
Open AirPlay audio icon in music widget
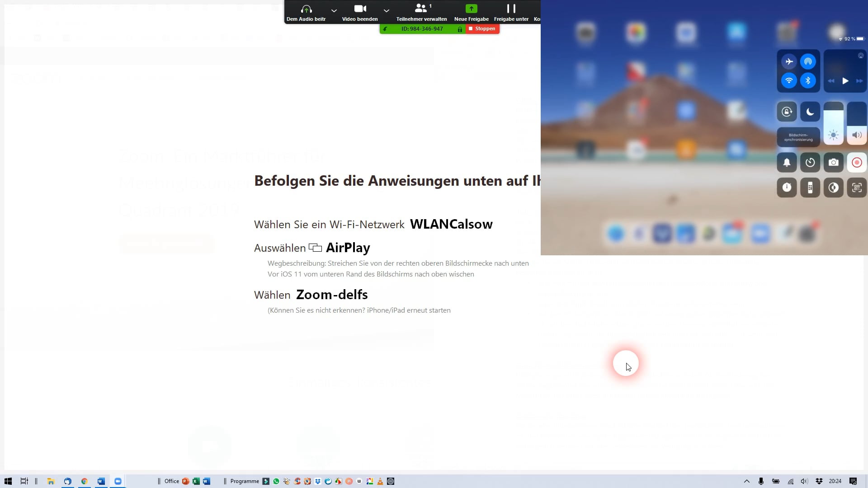861,56
